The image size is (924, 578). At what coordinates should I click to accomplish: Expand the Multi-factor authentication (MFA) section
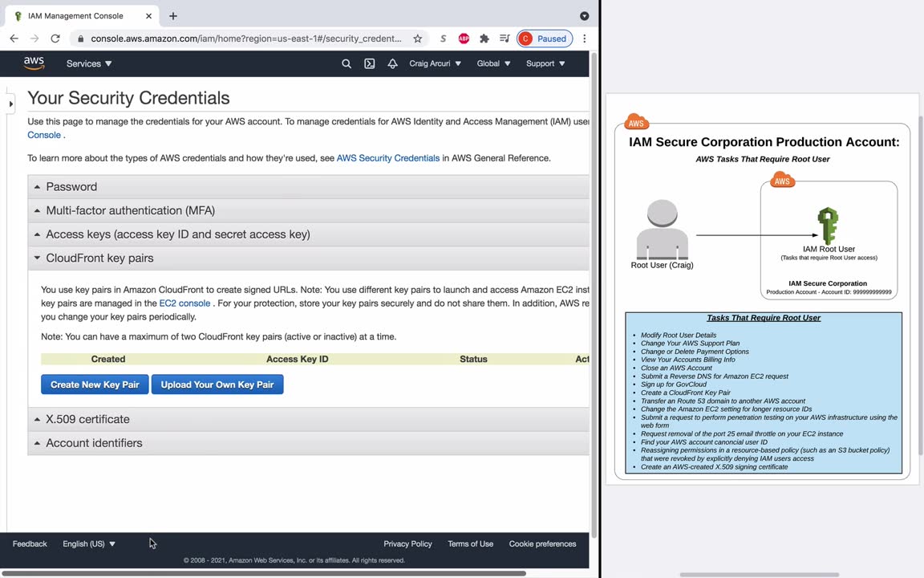308,210
